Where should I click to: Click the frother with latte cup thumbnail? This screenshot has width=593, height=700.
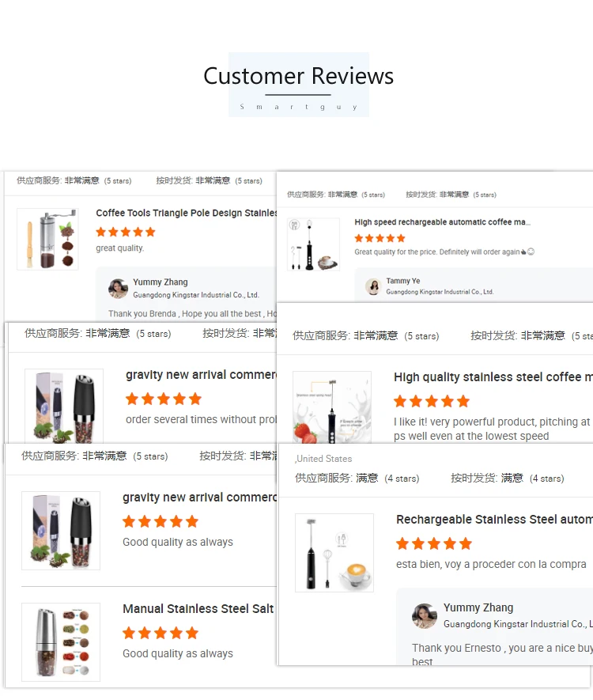(334, 553)
